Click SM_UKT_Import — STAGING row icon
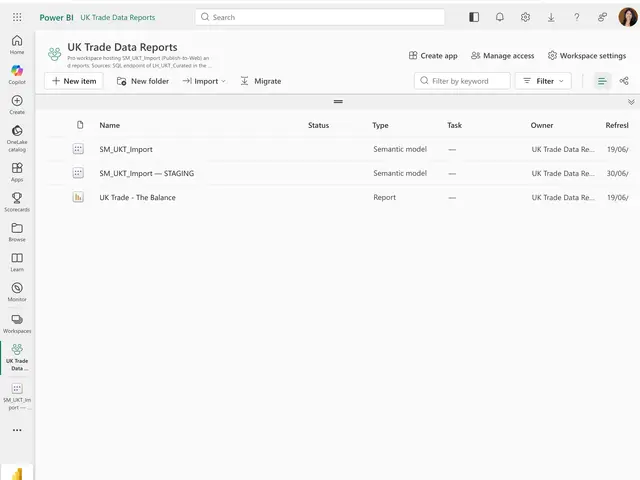 pyautogui.click(x=78, y=173)
